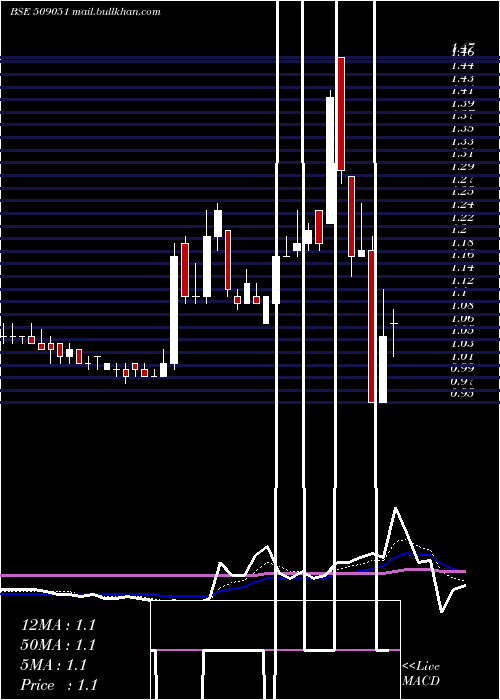Click the 1.06 price axis label
Viewport: 500px width, 700px height.
coord(463,319)
